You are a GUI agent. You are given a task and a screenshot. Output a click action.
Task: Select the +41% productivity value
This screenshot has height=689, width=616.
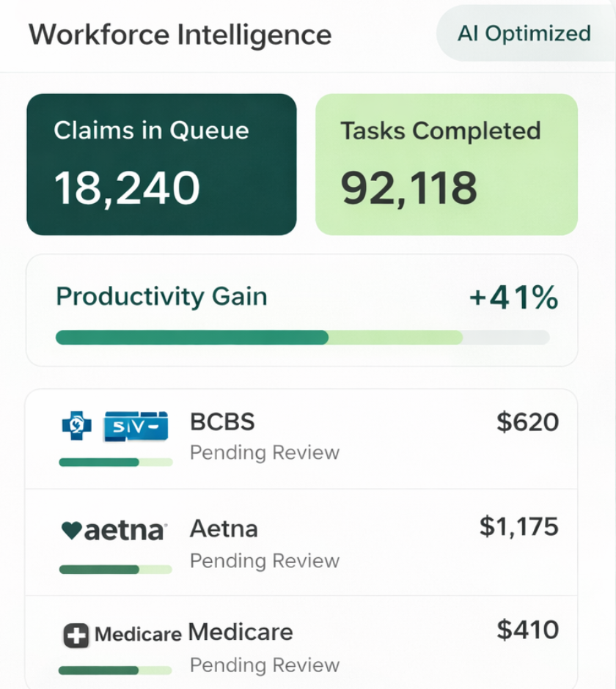[x=513, y=298]
